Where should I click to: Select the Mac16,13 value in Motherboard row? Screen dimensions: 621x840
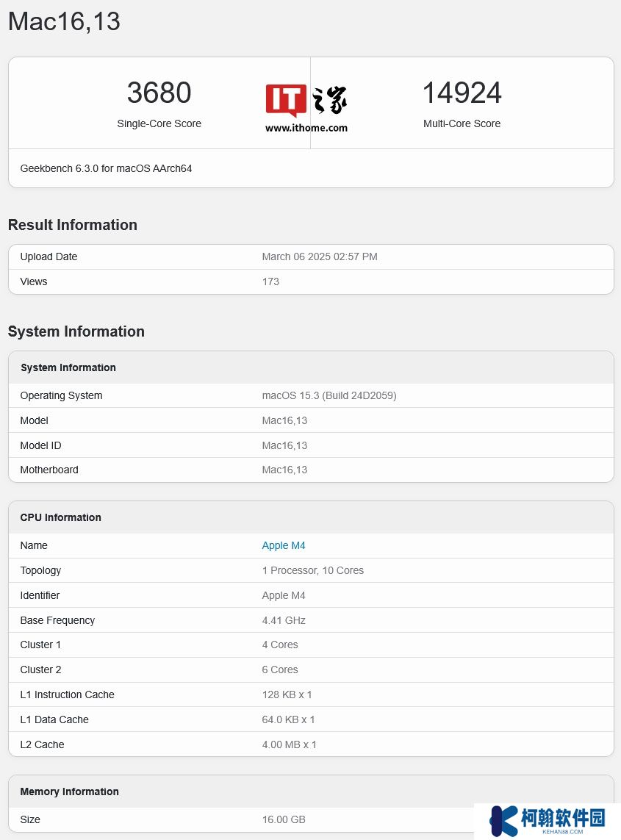pyautogui.click(x=284, y=470)
